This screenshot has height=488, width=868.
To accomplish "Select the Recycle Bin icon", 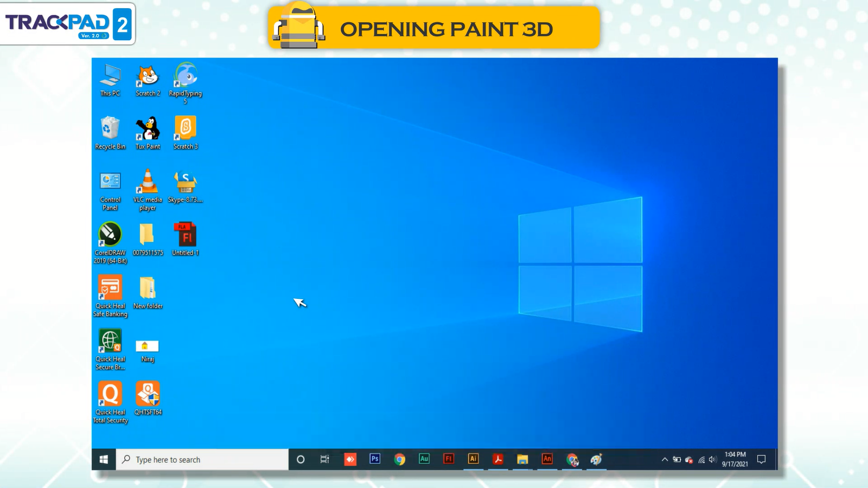I will point(110,133).
